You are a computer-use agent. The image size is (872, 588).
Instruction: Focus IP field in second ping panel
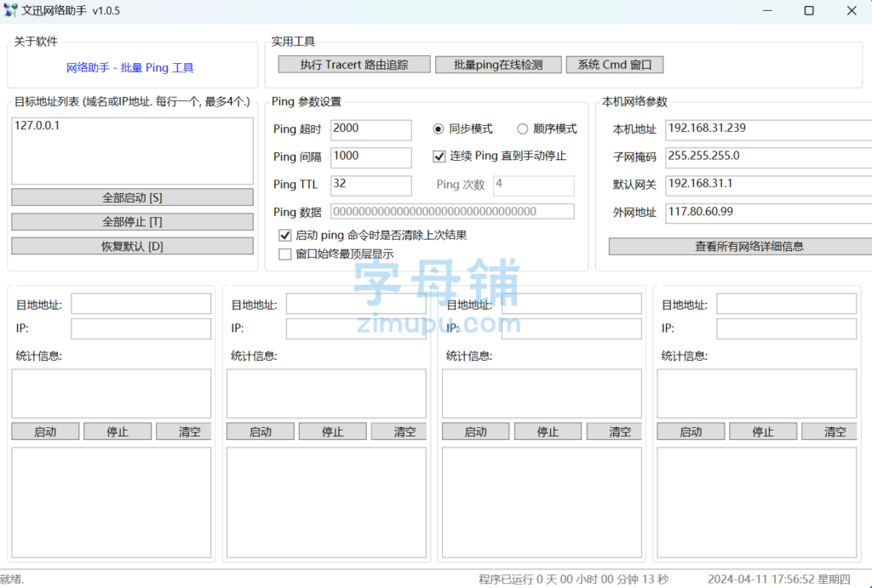pos(356,329)
